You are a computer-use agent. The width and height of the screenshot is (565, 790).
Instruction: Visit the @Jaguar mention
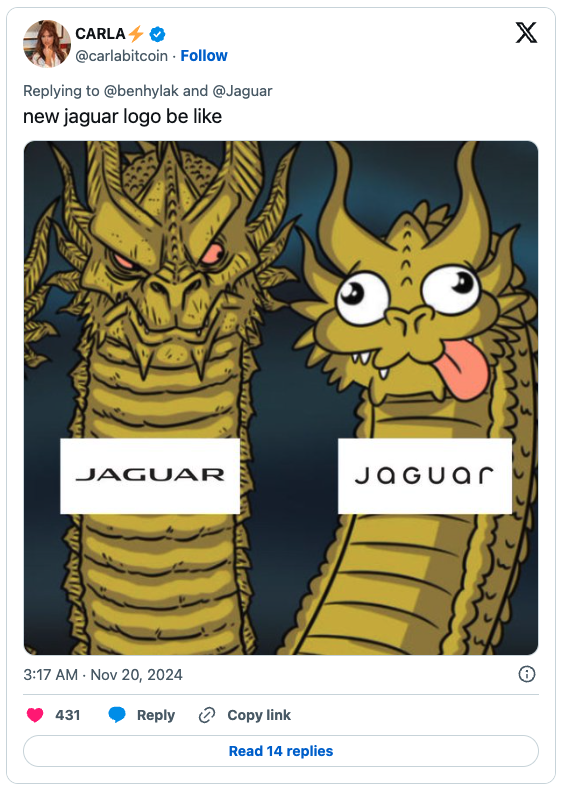tap(242, 91)
